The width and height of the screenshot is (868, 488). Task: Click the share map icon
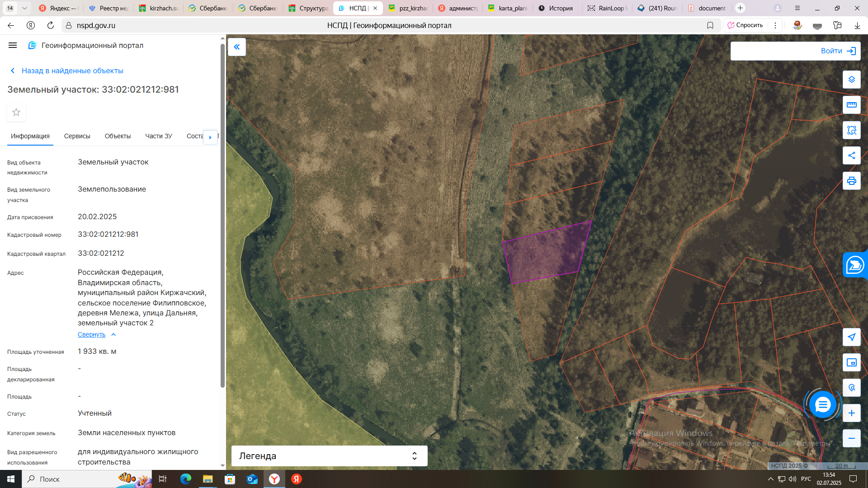click(851, 155)
